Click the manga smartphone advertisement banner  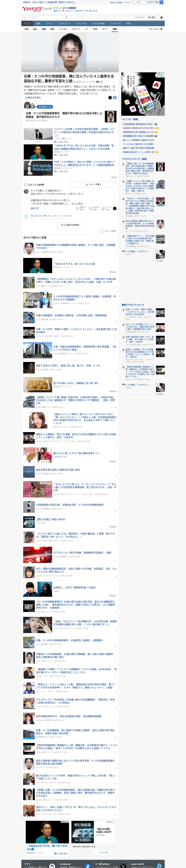point(143,94)
